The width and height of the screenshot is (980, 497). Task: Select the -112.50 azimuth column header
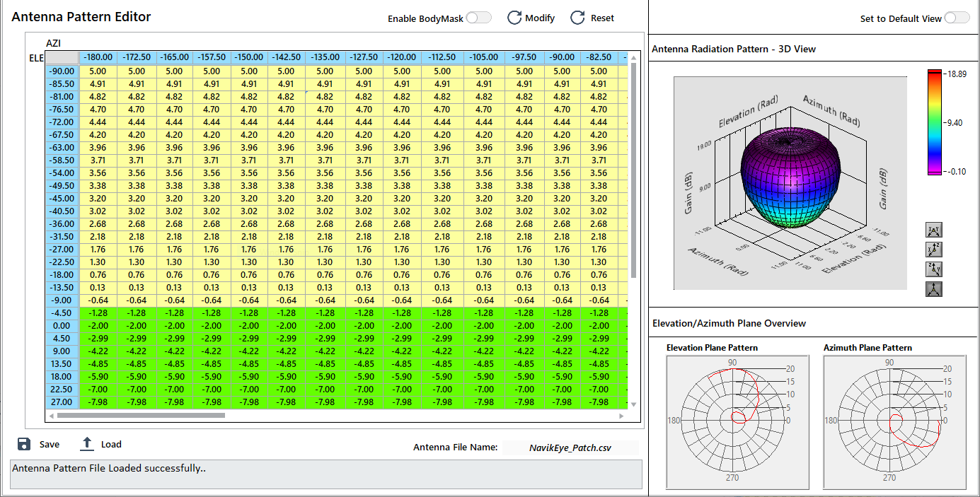(442, 57)
